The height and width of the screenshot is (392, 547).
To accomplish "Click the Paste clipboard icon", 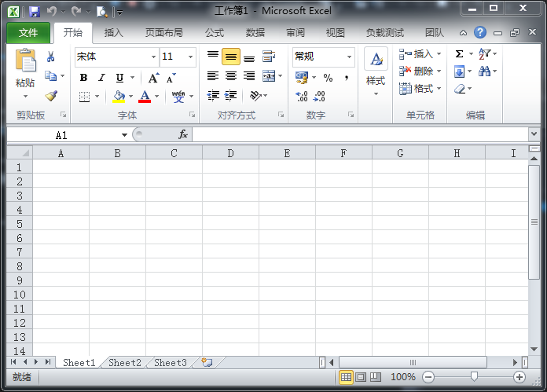I will point(25,60).
